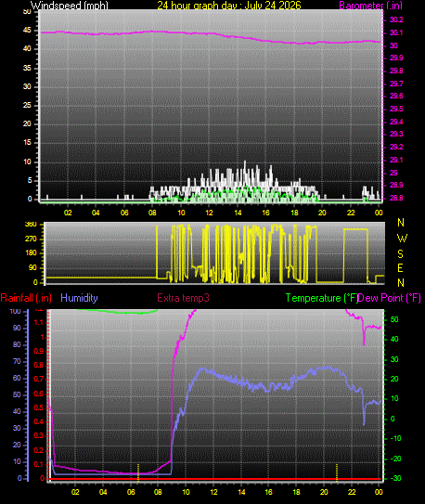Viewport: 425px width, 504px height.
Task: Select the blue "Humidity" legend label
Action: [79, 298]
